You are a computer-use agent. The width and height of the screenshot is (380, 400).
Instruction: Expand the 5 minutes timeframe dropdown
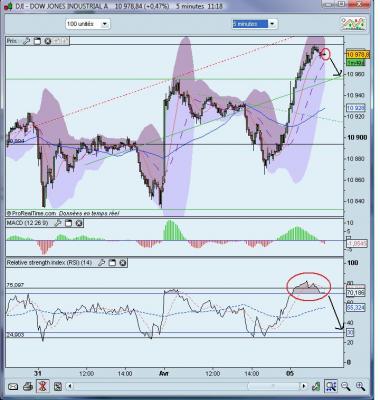pyautogui.click(x=255, y=24)
